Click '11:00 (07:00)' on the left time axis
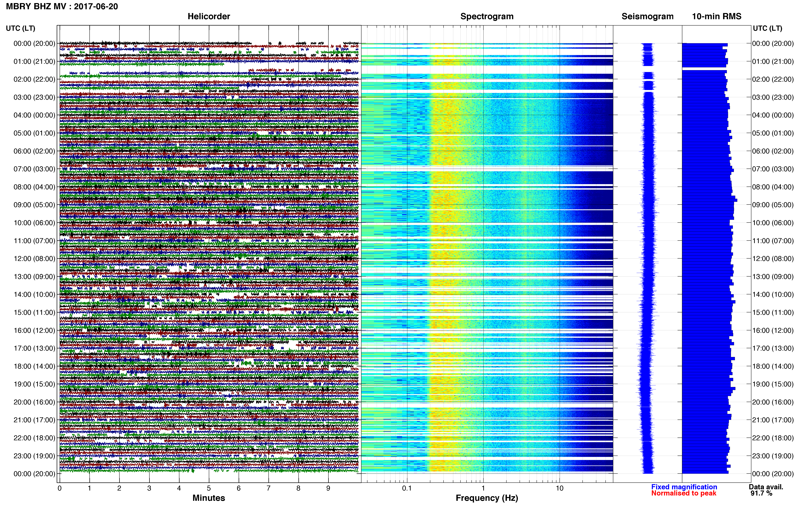This screenshot has height=508, width=812. (x=34, y=241)
